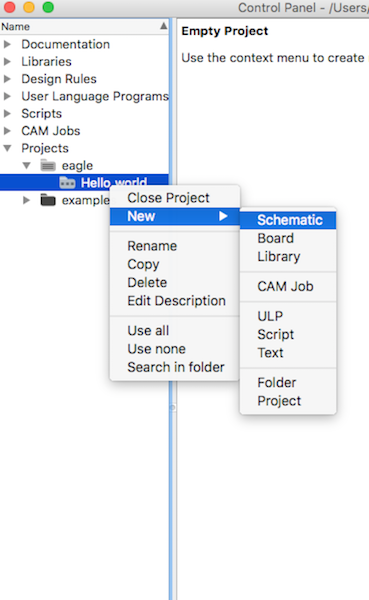This screenshot has height=600, width=369.
Task: Click the eagle folder icon
Action: click(x=48, y=165)
